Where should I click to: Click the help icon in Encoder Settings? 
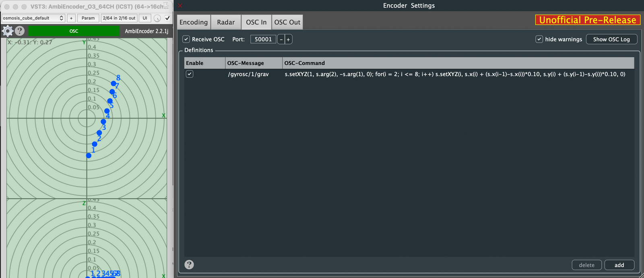189,264
